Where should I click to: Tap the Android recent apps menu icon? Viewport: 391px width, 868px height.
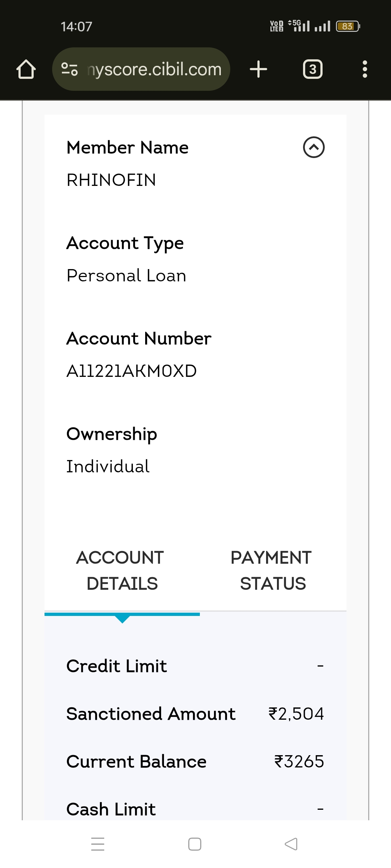[x=98, y=844]
